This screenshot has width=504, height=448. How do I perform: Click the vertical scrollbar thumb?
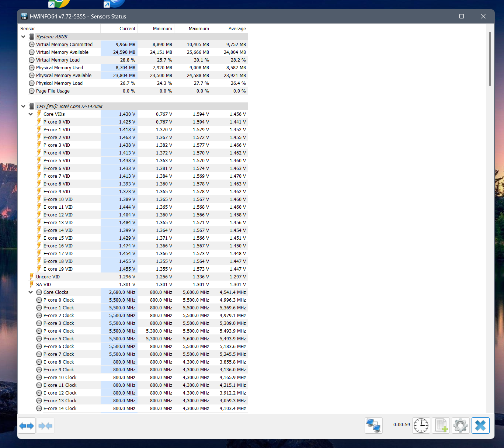click(490, 59)
